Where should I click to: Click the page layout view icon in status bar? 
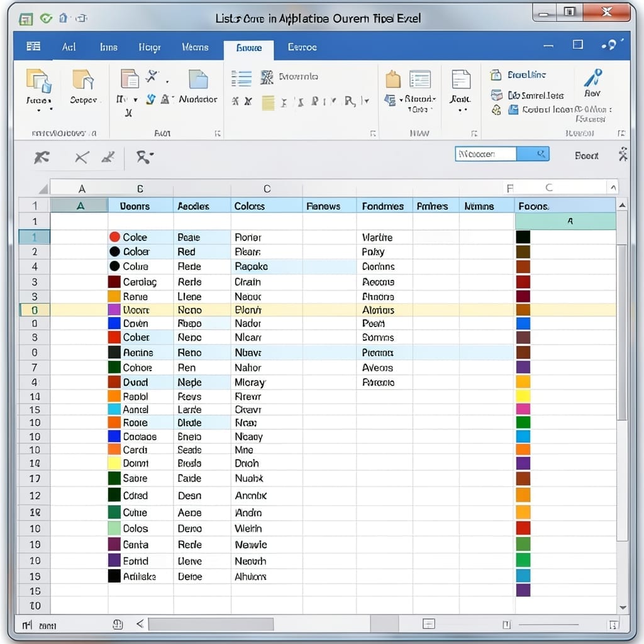pos(428,624)
